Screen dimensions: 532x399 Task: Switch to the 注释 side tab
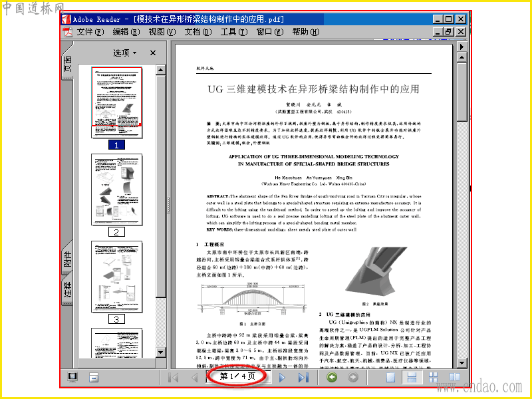tap(68, 289)
